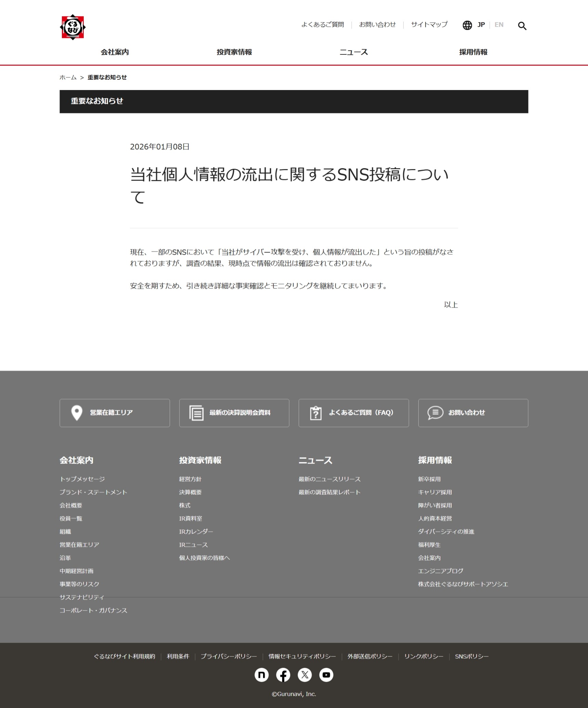Click the 営業在籍エリア button with map pin

pyautogui.click(x=115, y=413)
